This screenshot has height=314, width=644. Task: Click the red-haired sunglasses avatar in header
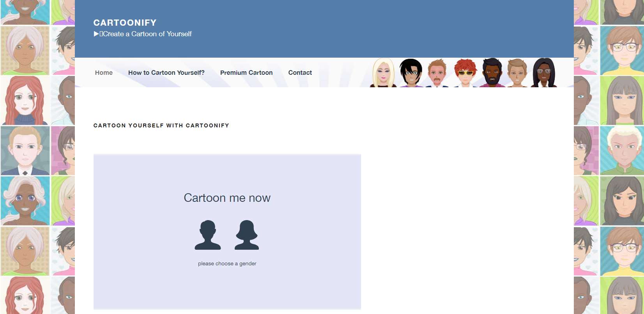tap(465, 73)
